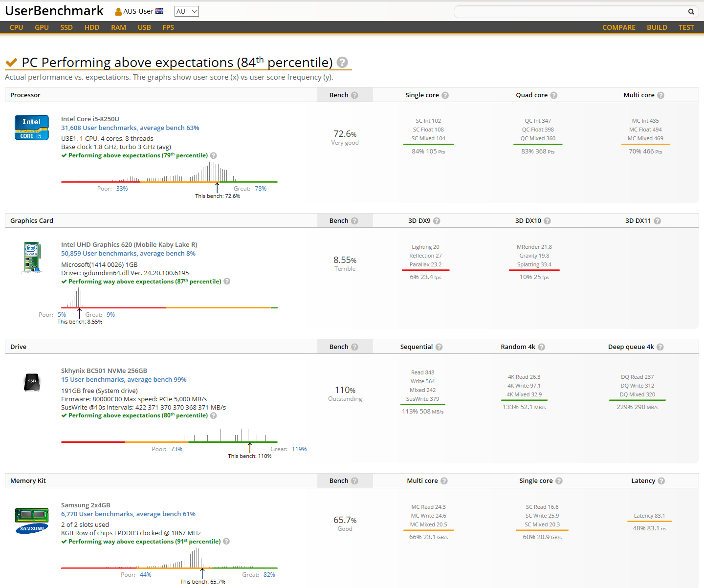The image size is (704, 588).
Task: Click the 8.55% graphics bench score
Action: pos(345,260)
